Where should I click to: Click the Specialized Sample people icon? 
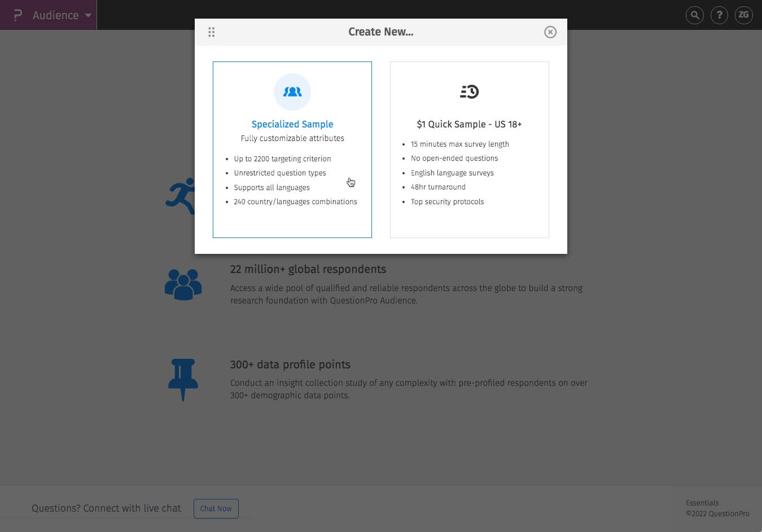tap(292, 92)
